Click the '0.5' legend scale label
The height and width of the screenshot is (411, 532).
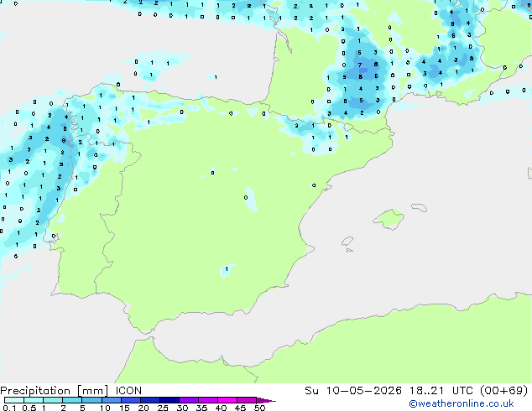29,408
